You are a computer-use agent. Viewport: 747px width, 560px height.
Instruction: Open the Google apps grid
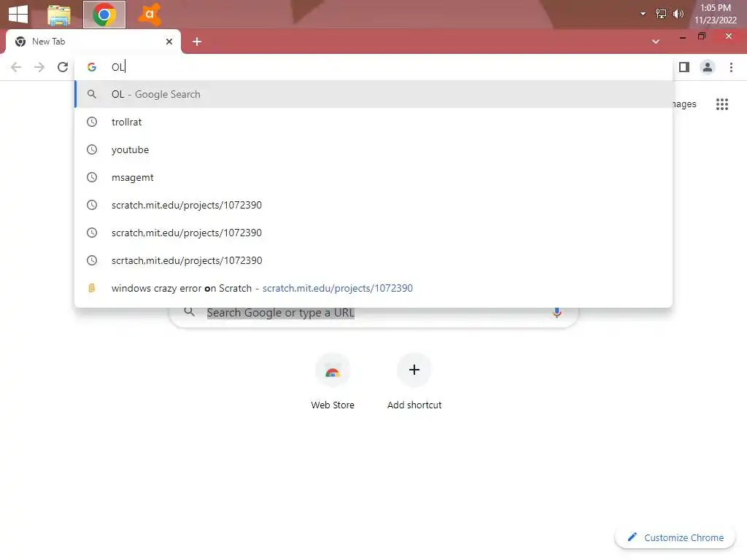721,104
